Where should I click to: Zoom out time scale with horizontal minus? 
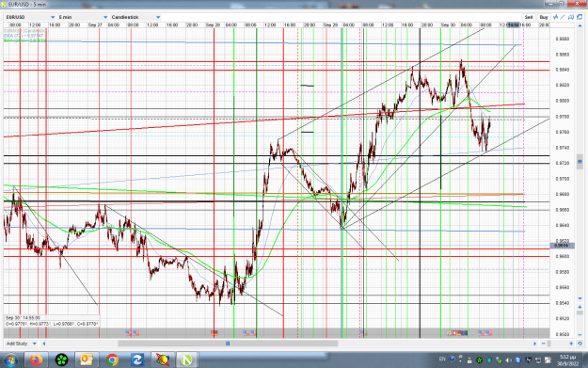(544, 344)
